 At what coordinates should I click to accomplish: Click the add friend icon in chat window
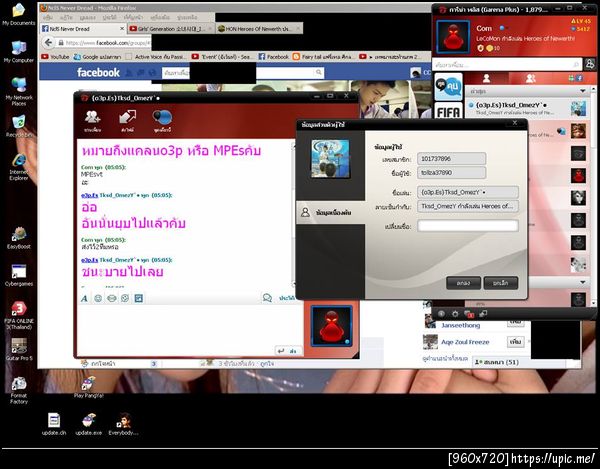93,120
